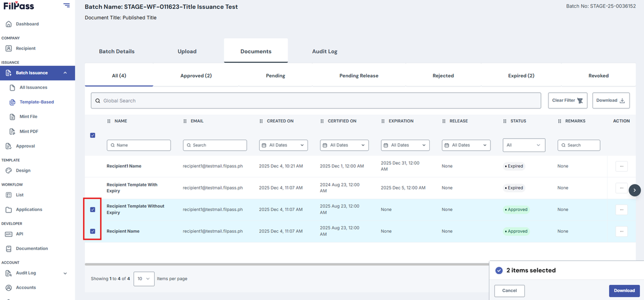Open Approval in sidebar

[25, 146]
